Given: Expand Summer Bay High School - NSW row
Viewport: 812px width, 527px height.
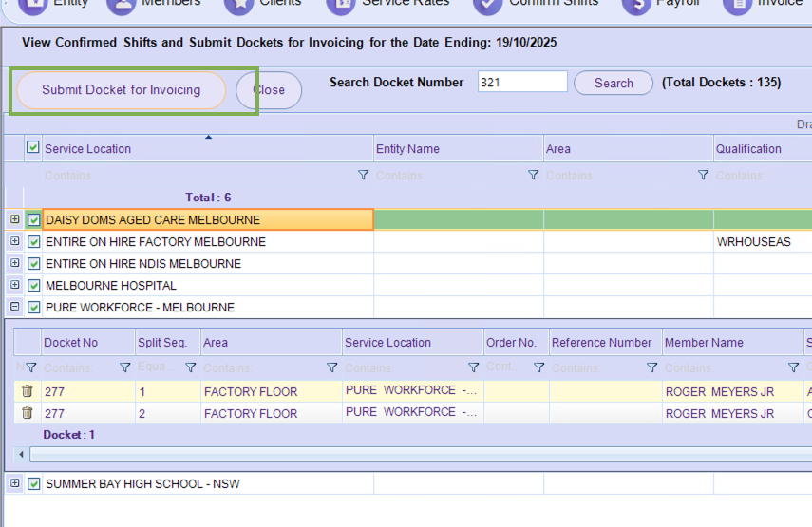Looking at the screenshot, I should point(15,484).
